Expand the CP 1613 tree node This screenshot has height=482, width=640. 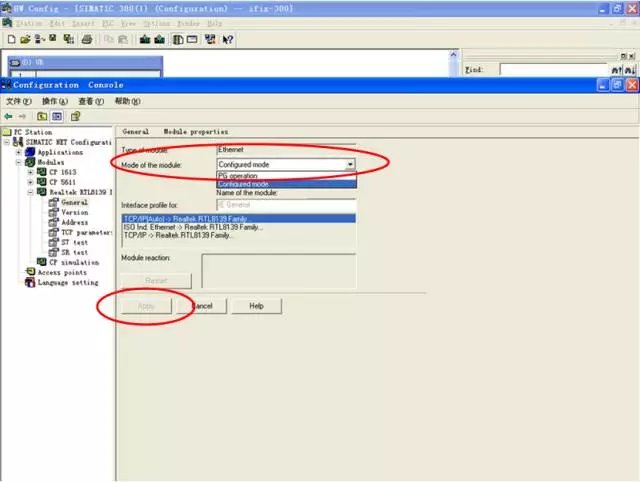[x=31, y=172]
